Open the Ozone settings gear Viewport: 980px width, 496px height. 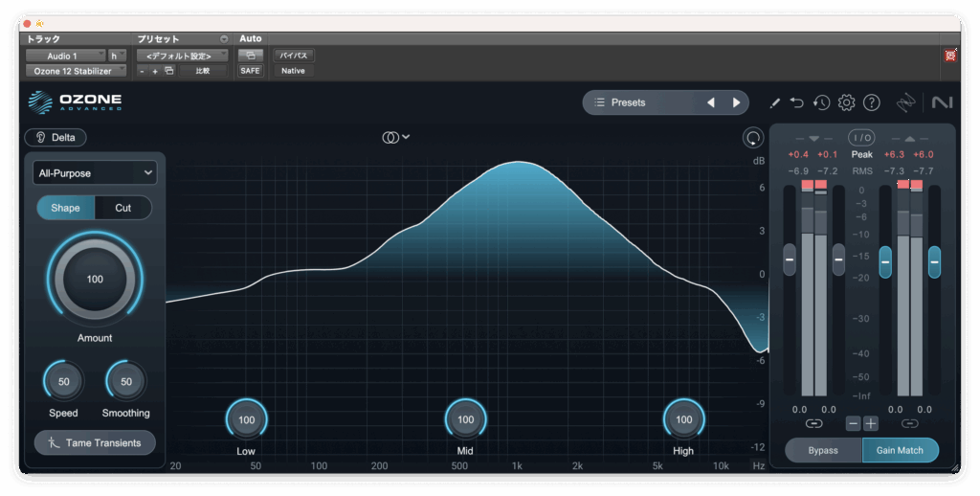coord(846,102)
